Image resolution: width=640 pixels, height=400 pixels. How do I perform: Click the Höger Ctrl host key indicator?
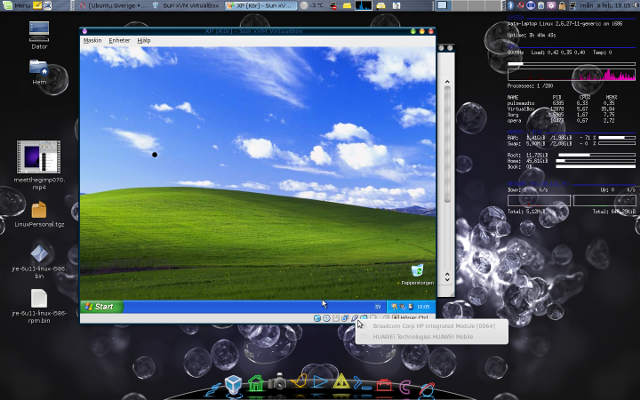(410, 318)
